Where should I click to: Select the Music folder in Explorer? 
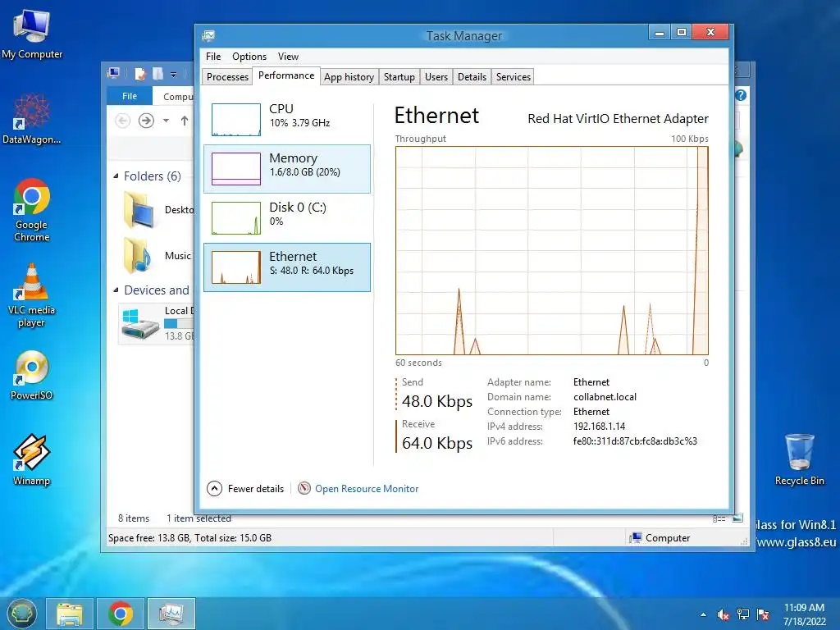157,256
